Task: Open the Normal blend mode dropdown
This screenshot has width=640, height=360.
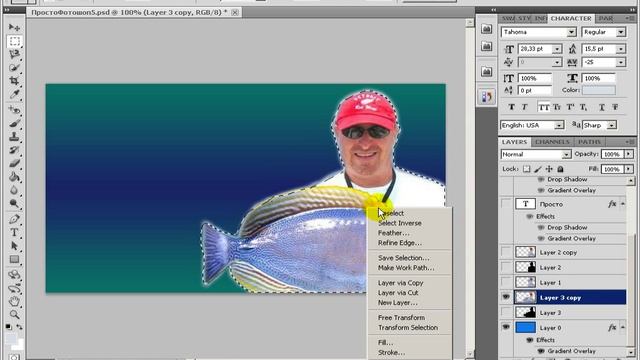Action: [566, 154]
